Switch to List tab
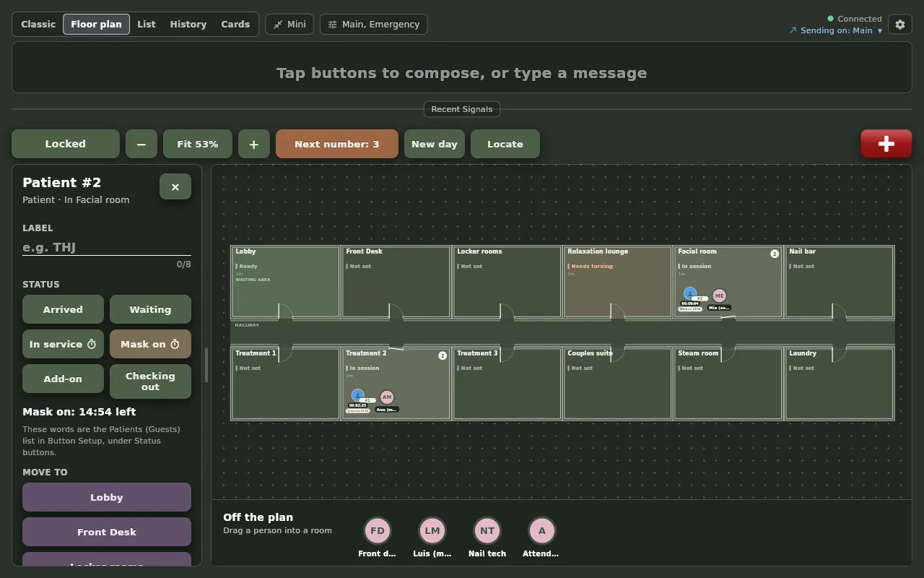 (147, 24)
